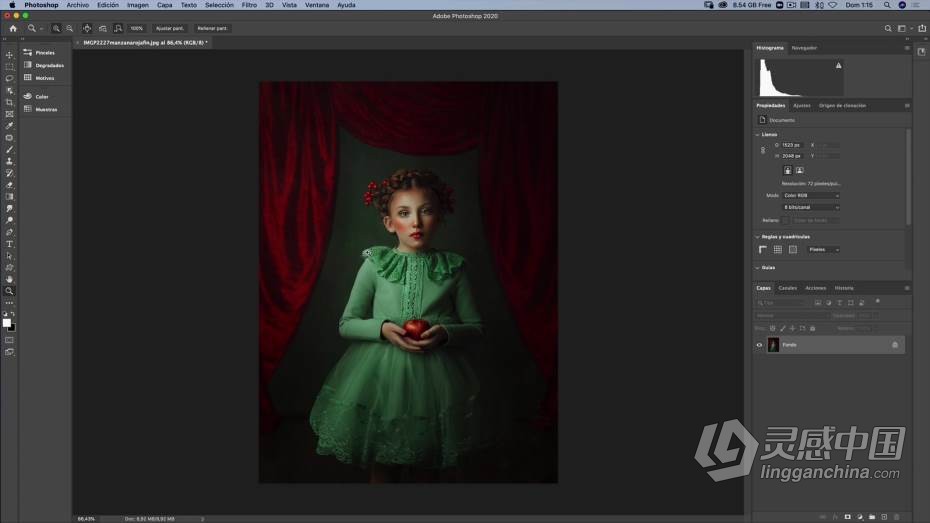Swap foreground and background colors
Screen dimensions: 930x523
coord(12,314)
